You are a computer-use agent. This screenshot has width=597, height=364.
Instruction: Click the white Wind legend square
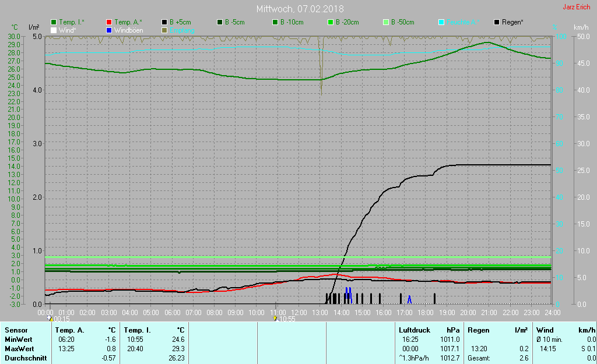[54, 30]
